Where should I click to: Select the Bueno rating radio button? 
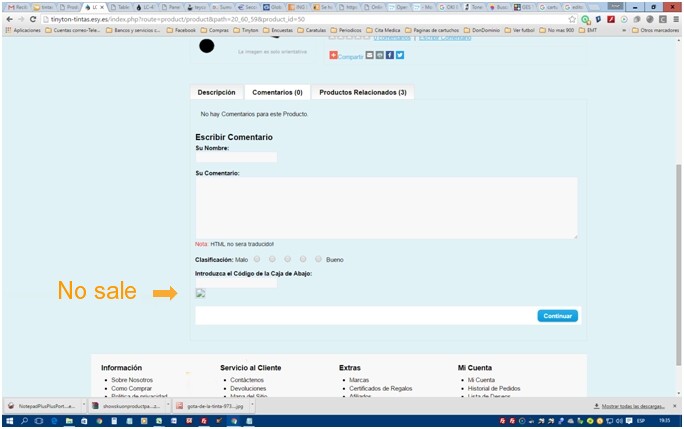point(318,259)
